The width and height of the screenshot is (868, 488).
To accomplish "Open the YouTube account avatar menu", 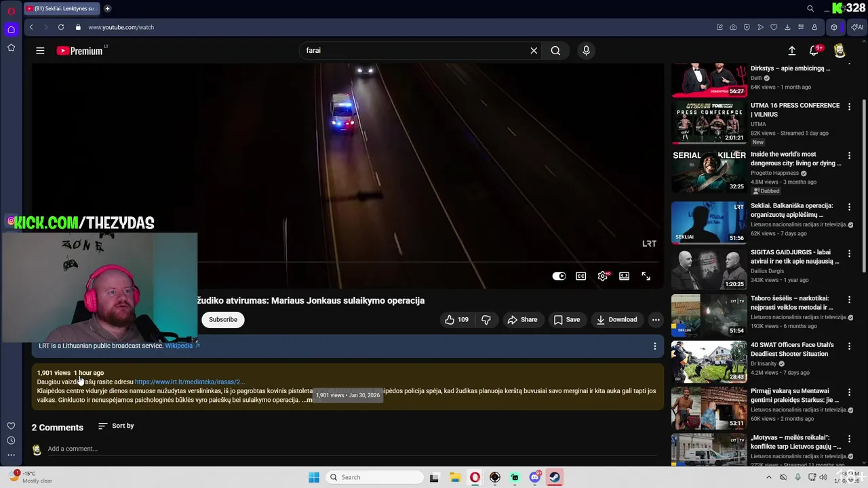I will pos(840,51).
